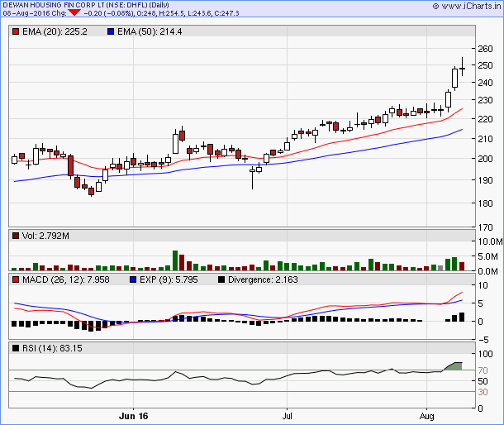Click the grey volume bar in August

coord(440,268)
